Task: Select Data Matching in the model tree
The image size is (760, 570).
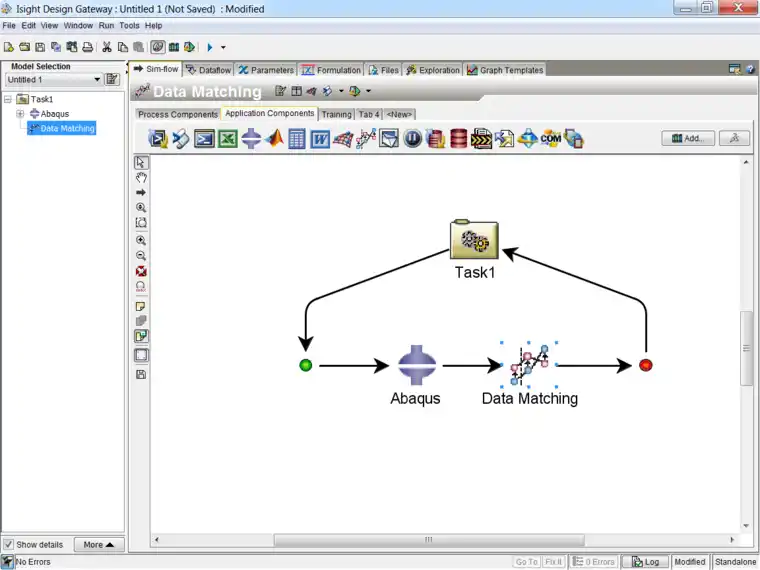Action: [62, 128]
